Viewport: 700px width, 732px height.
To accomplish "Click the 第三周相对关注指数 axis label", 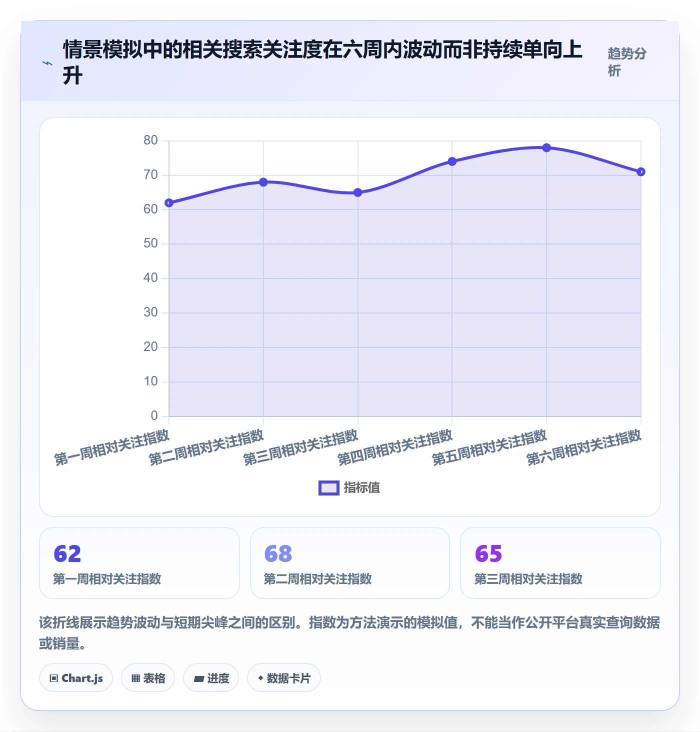I will [301, 448].
